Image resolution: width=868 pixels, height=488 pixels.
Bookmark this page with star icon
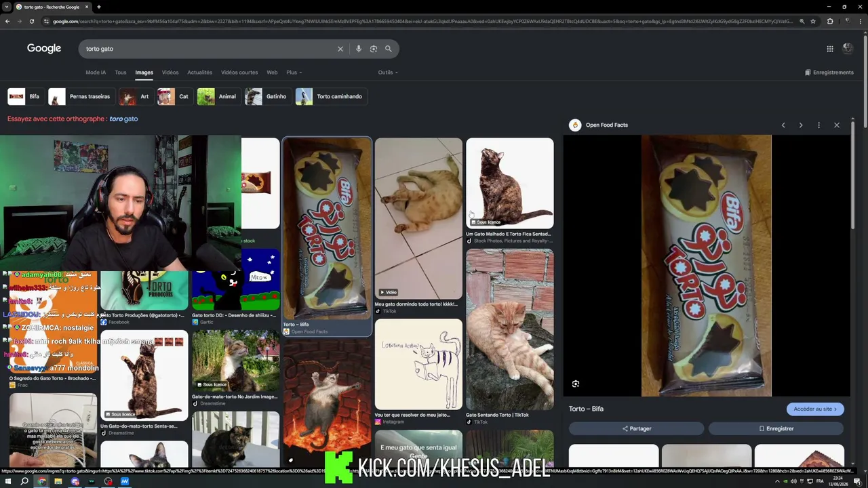[x=813, y=22]
